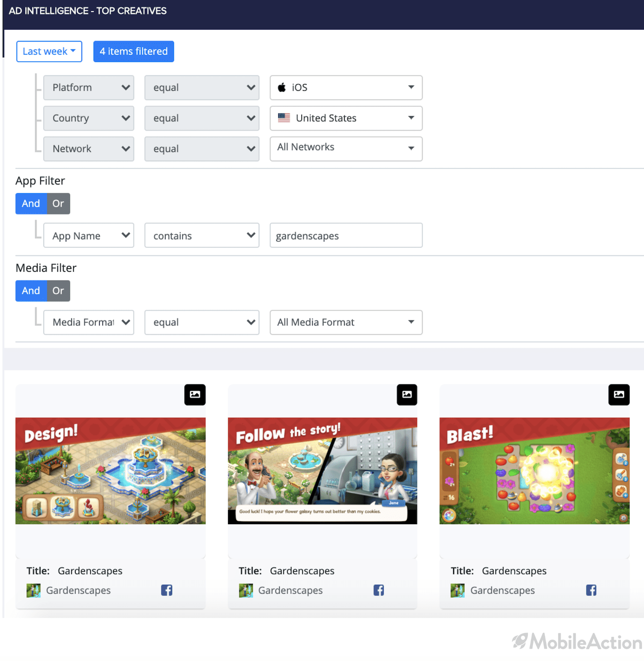Open the Blast! creative thumbnail
Viewport: 644px width, 661px height.
[534, 471]
